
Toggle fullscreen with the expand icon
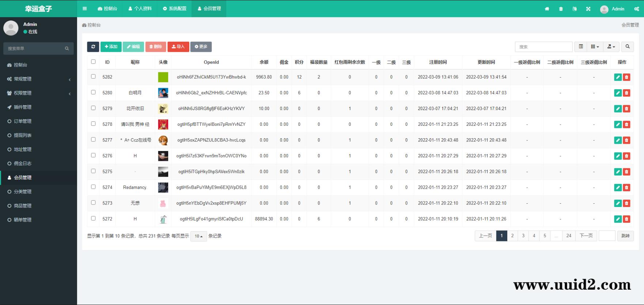tap(588, 9)
